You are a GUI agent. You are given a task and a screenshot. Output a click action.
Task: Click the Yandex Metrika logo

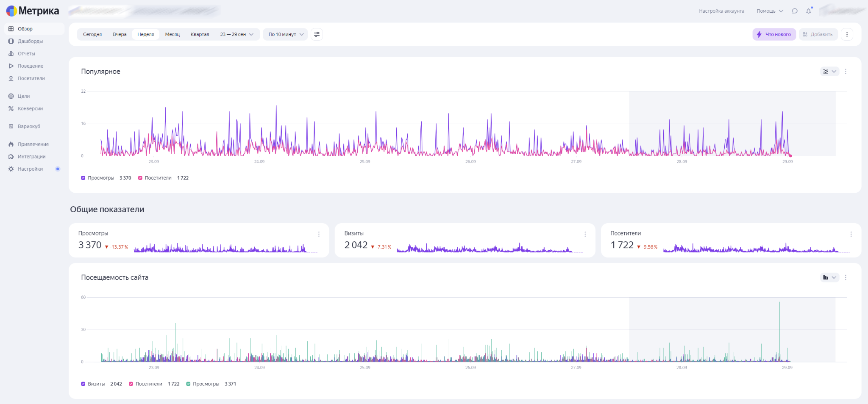tap(33, 11)
